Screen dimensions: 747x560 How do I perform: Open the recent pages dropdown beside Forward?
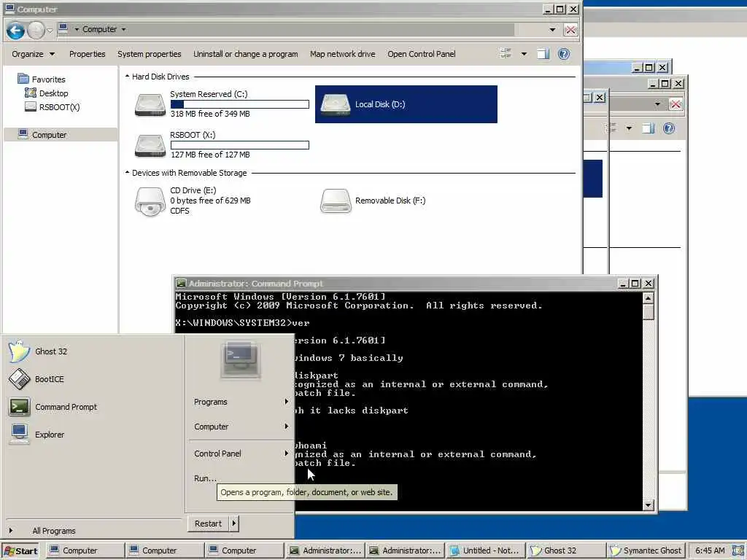(50, 31)
